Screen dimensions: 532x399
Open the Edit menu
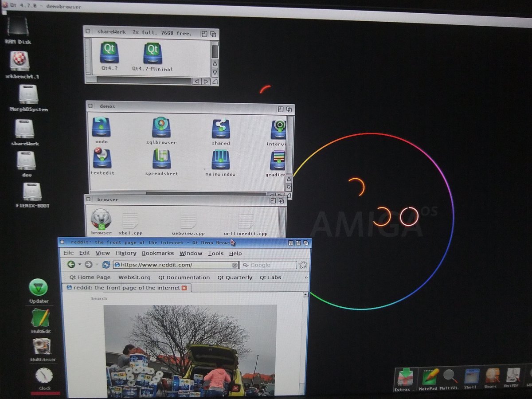point(84,253)
